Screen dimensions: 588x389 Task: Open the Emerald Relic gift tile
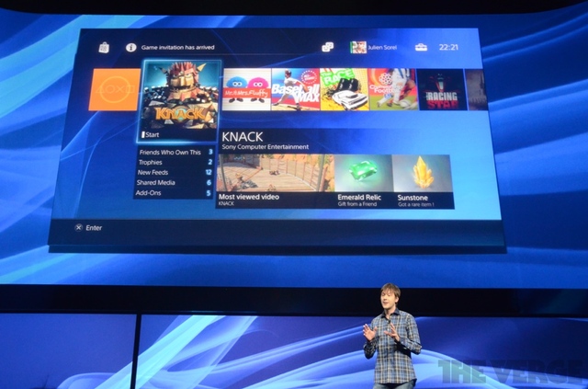(x=363, y=177)
